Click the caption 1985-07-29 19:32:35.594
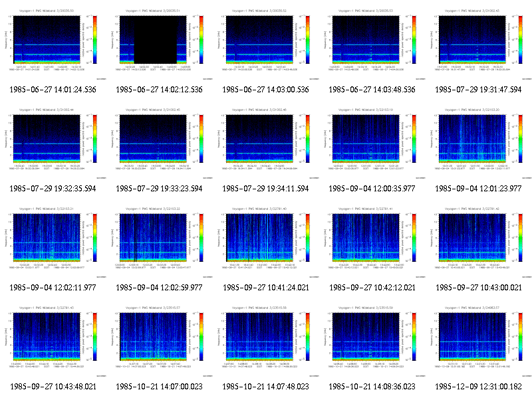 click(53, 189)
